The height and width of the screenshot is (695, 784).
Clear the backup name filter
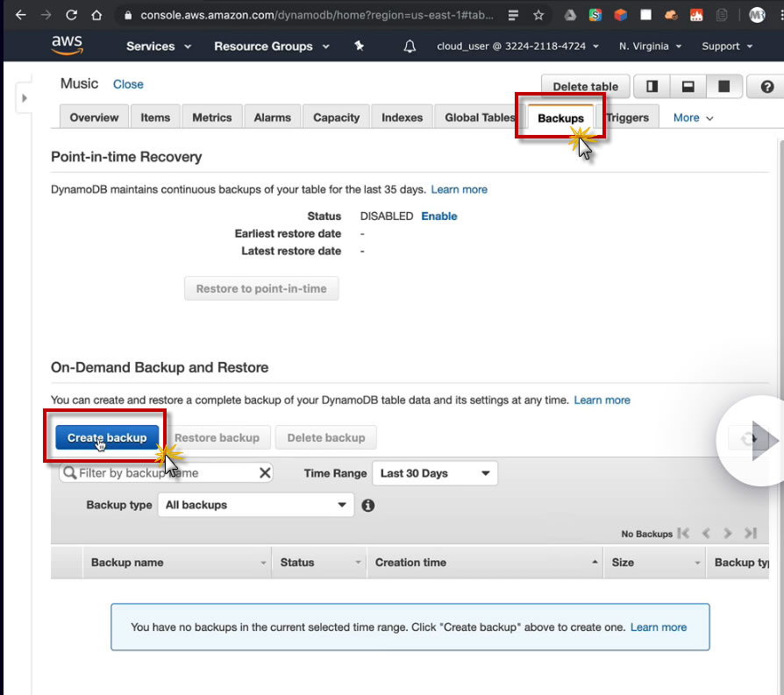265,473
